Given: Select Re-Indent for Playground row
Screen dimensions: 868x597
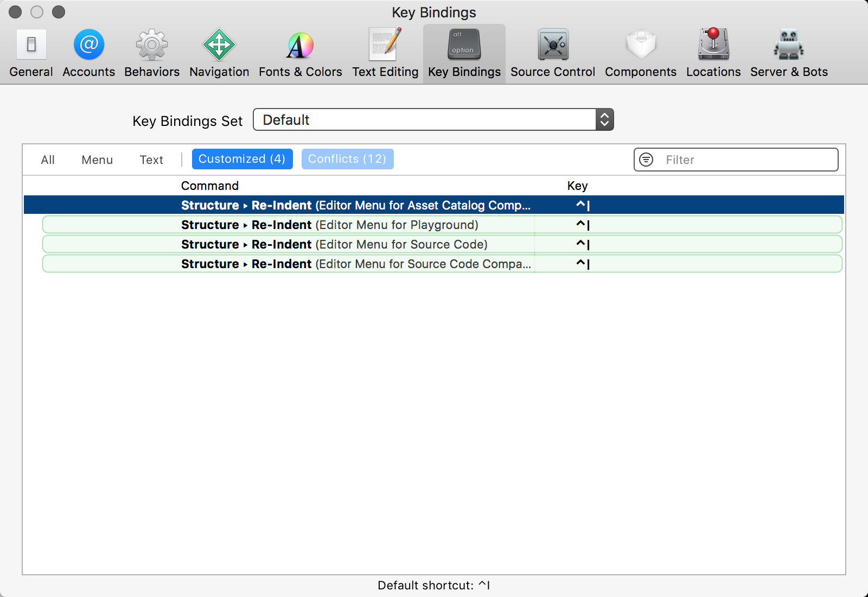Looking at the screenshot, I should 442,225.
